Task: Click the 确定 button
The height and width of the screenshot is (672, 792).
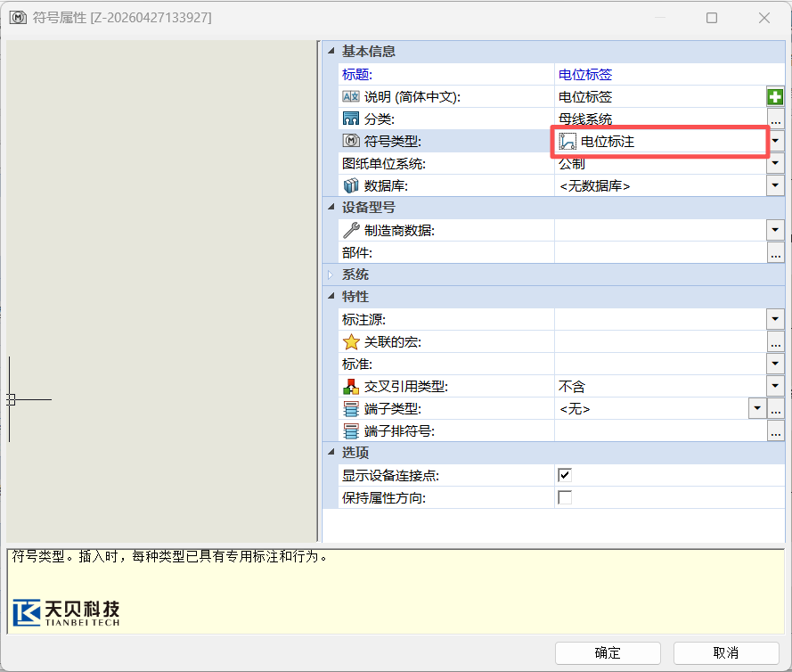Action: pos(608,653)
